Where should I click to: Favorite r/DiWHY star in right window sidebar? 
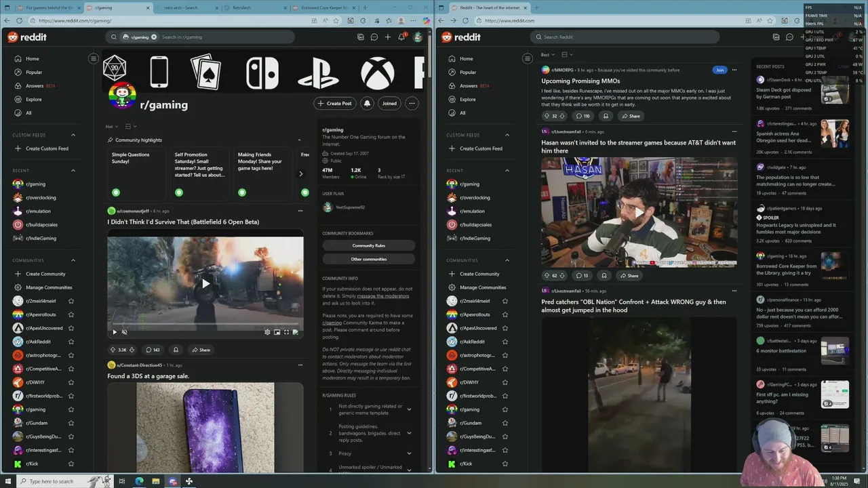coord(505,382)
